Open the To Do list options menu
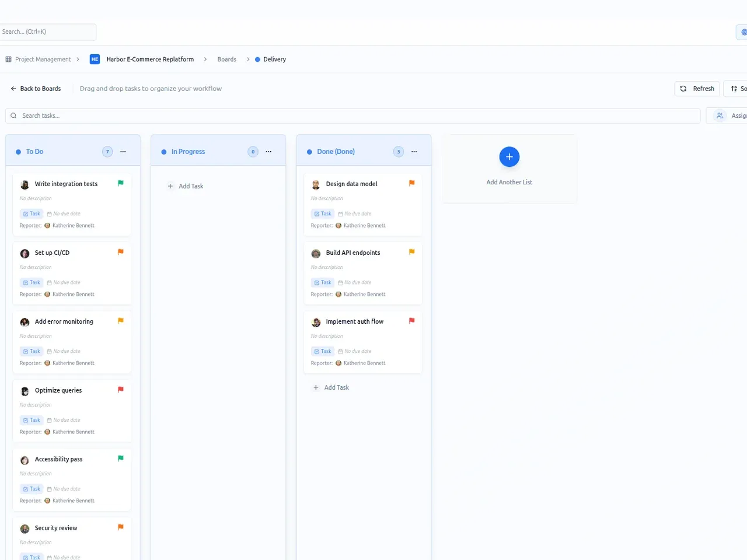The image size is (747, 560). (x=123, y=152)
